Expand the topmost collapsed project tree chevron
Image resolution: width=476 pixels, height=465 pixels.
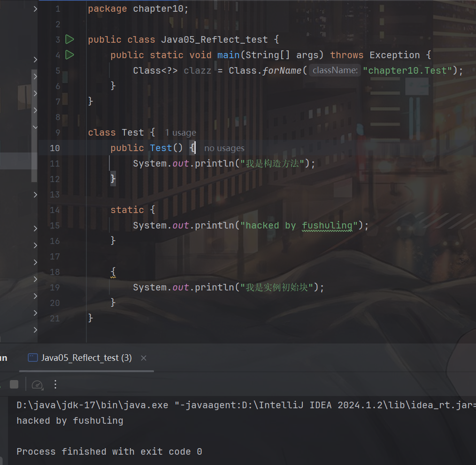pyautogui.click(x=35, y=9)
